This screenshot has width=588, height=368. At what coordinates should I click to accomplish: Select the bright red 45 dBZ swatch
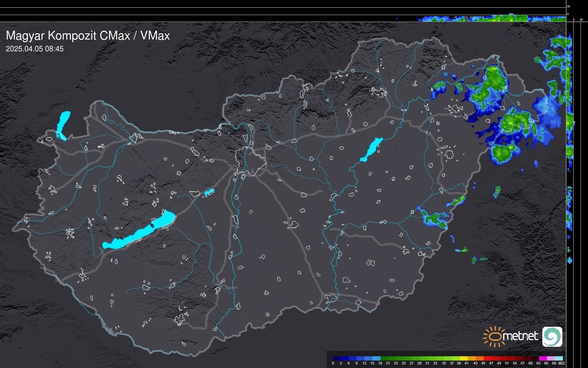[487, 358]
